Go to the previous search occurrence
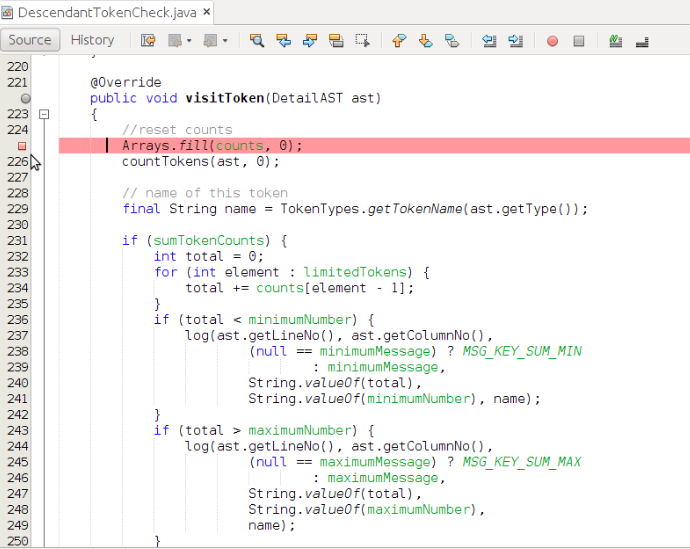The image size is (690, 549). click(283, 41)
